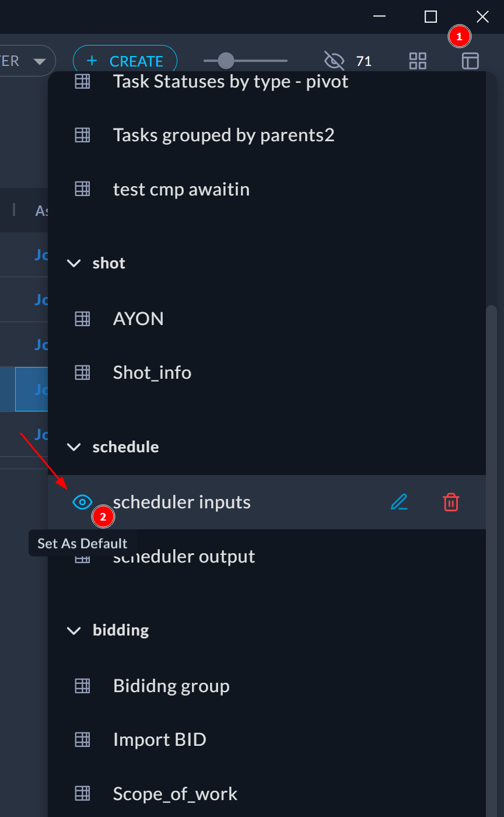The width and height of the screenshot is (504, 817).
Task: Collapse the shot group
Action: (74, 263)
